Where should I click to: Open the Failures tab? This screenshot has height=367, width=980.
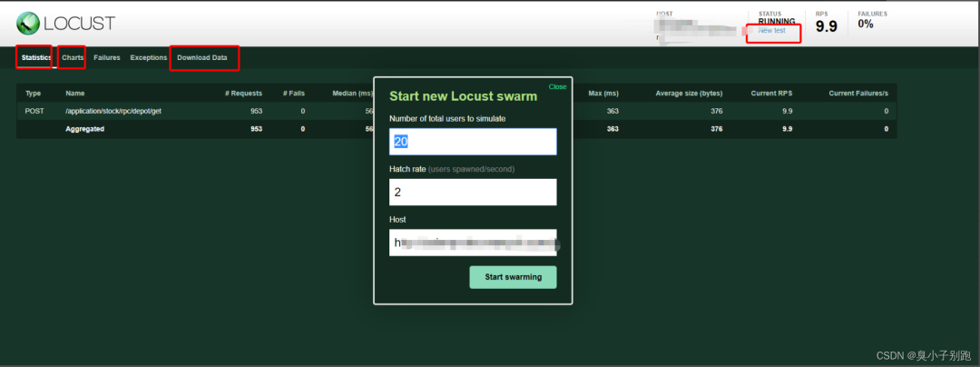pos(107,57)
